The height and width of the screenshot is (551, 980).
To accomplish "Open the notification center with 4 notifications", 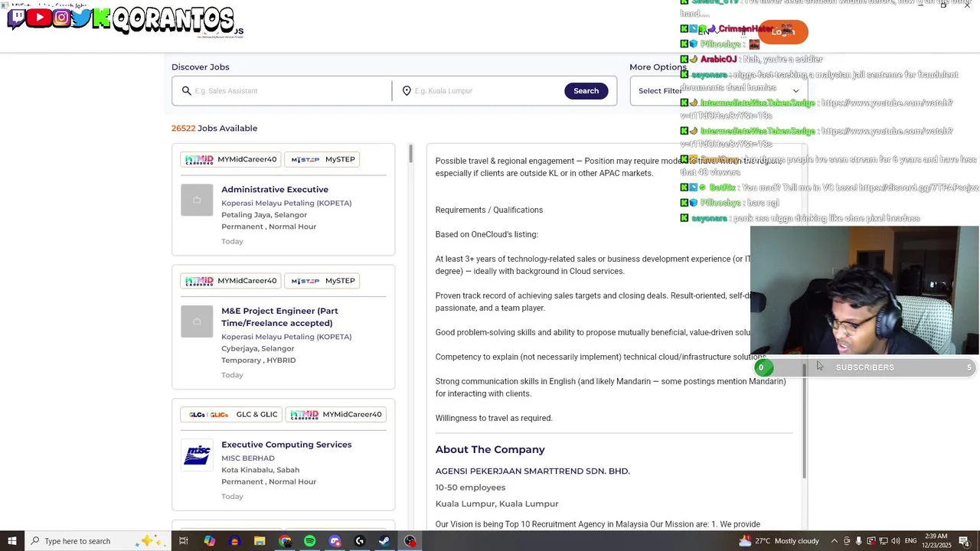I will 964,541.
